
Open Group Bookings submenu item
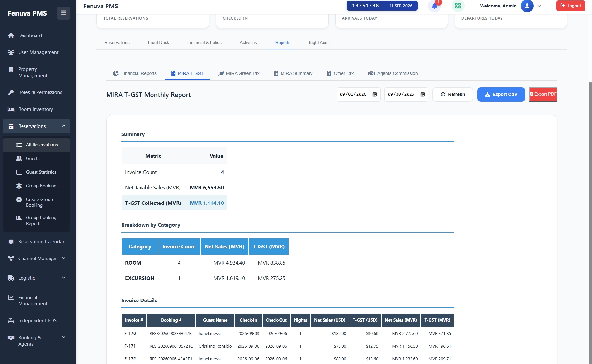tap(36, 186)
